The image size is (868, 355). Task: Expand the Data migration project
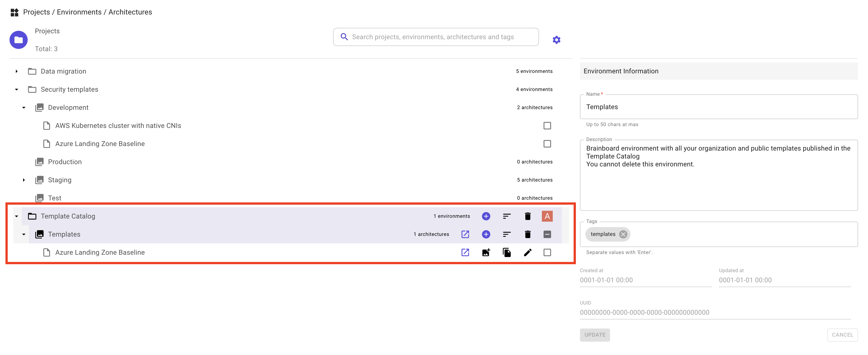17,71
